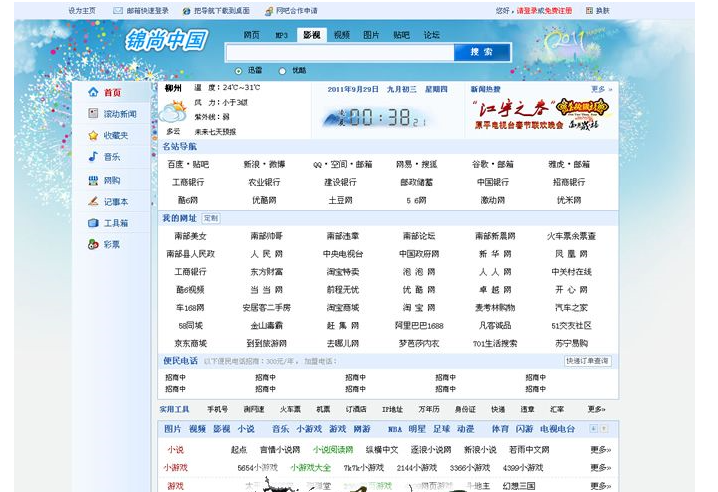The height and width of the screenshot is (492, 718).
Task: Click the down arrow icon in category bar
Action: coord(593,429)
